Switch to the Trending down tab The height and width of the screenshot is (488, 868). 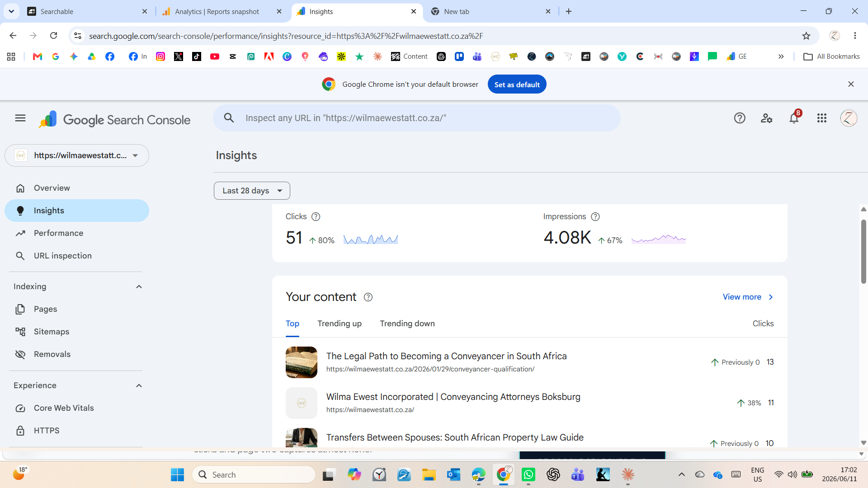point(407,324)
